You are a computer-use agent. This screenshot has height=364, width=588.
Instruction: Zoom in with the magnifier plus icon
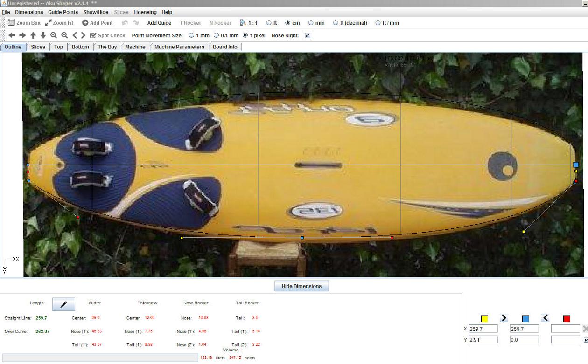pyautogui.click(x=54, y=35)
